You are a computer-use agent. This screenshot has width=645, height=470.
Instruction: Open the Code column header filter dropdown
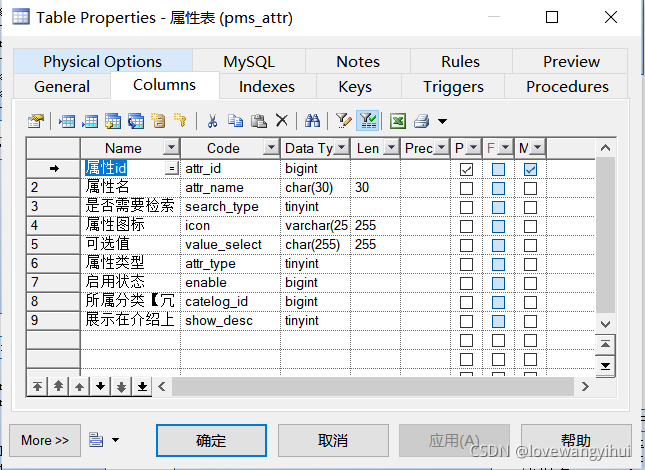(271, 147)
